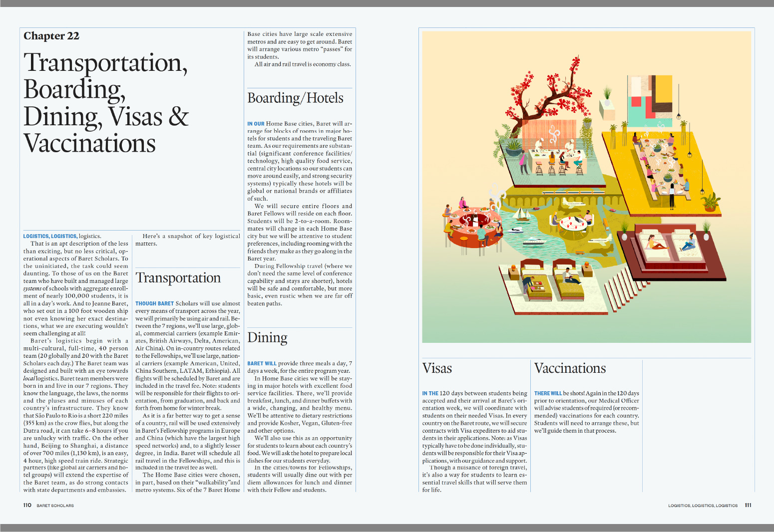Click the "BARET SCHOLARS" footer label
Screen dimensions: 774x532
click(x=55, y=506)
